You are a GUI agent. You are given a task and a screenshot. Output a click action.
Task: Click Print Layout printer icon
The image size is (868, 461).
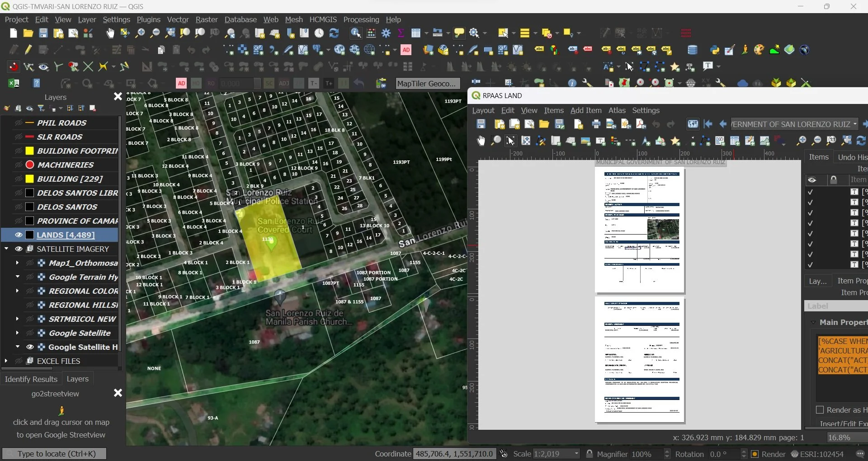(596, 124)
